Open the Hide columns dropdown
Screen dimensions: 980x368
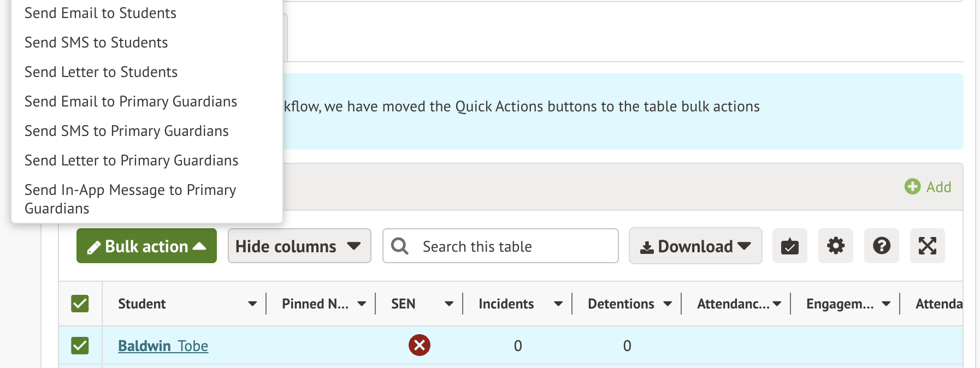pyautogui.click(x=299, y=246)
